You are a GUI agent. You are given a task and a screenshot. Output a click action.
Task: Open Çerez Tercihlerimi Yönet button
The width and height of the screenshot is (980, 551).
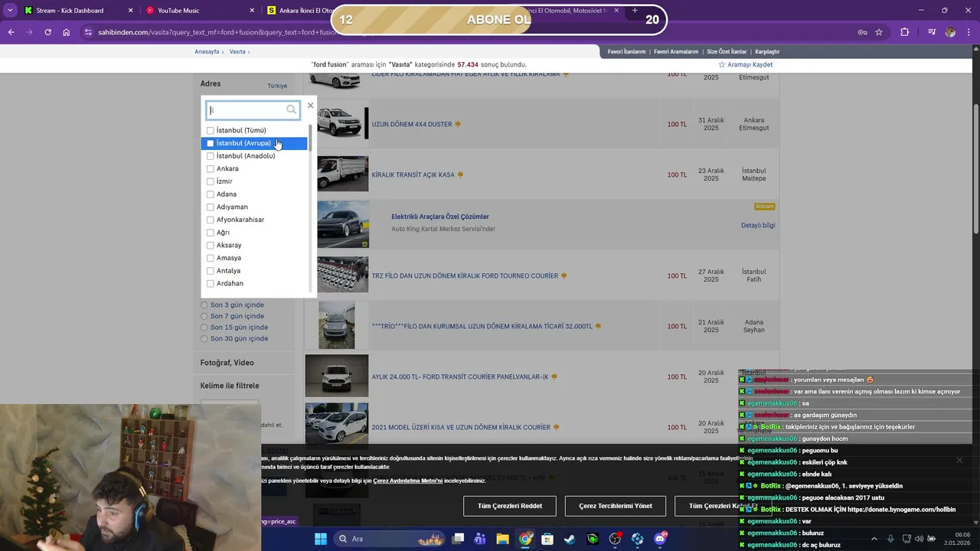pyautogui.click(x=616, y=506)
